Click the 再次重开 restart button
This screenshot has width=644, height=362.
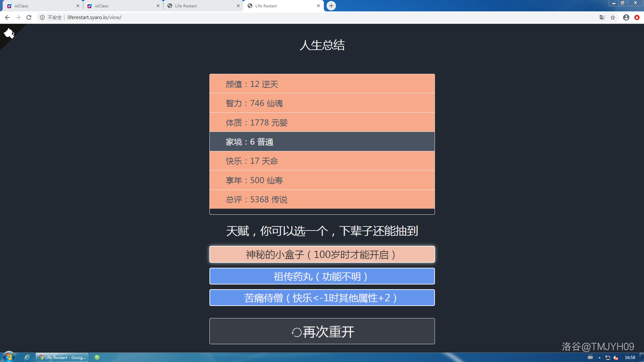tap(322, 331)
